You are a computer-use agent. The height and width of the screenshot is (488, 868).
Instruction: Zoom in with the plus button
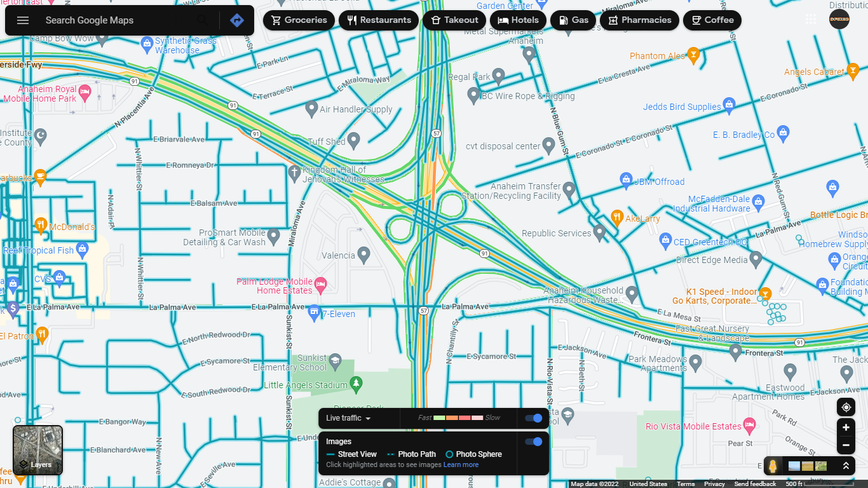click(846, 428)
